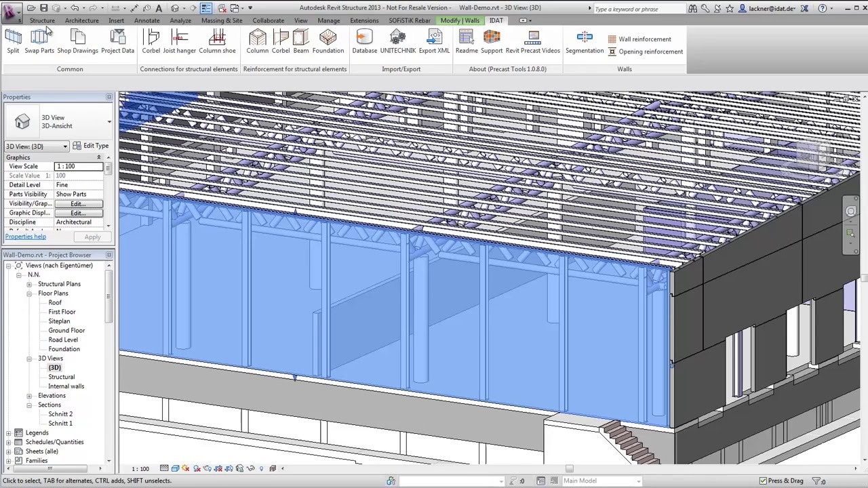Open the Ground Floor plan view

click(66, 331)
